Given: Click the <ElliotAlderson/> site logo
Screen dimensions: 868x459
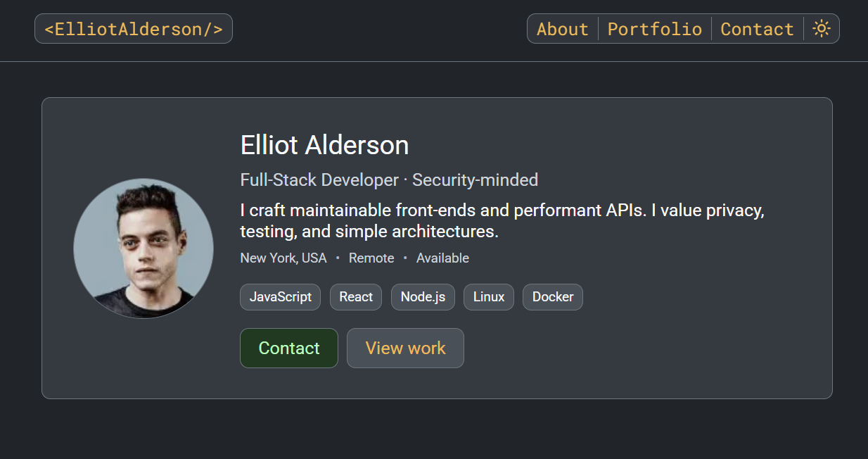Looking at the screenshot, I should coord(133,28).
